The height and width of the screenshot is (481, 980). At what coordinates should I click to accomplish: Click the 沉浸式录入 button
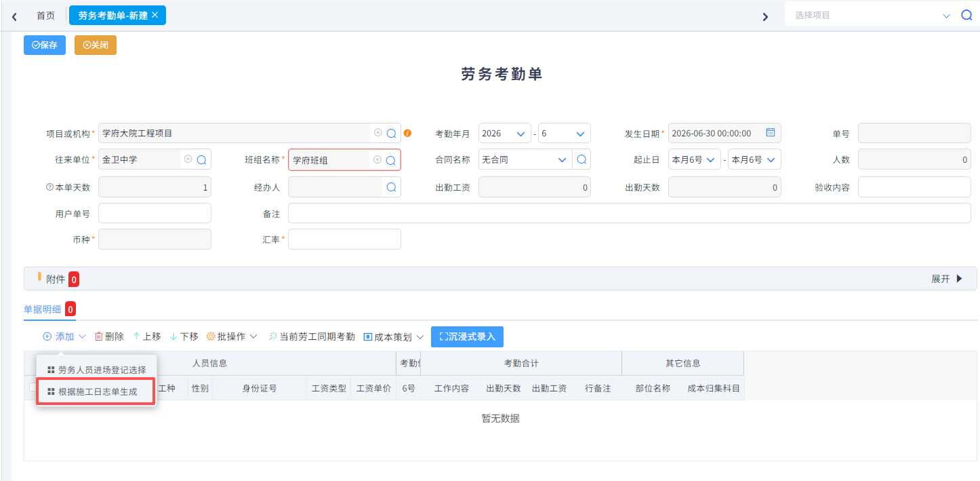pos(467,336)
